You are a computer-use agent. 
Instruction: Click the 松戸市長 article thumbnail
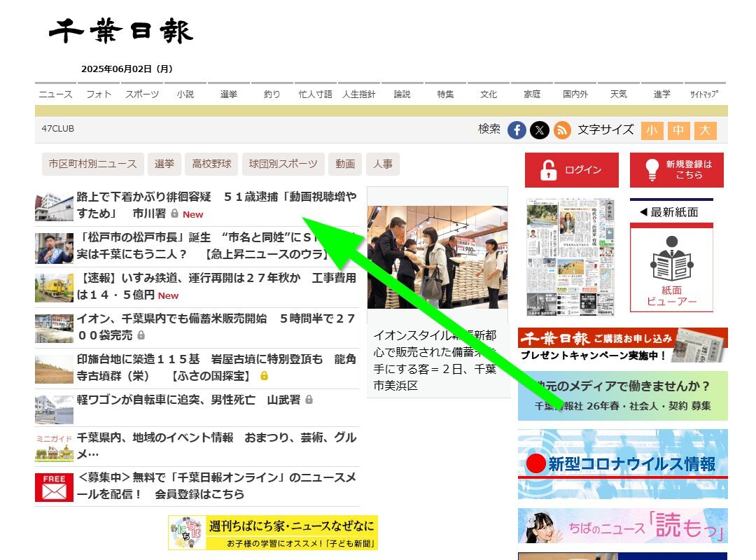tap(54, 248)
